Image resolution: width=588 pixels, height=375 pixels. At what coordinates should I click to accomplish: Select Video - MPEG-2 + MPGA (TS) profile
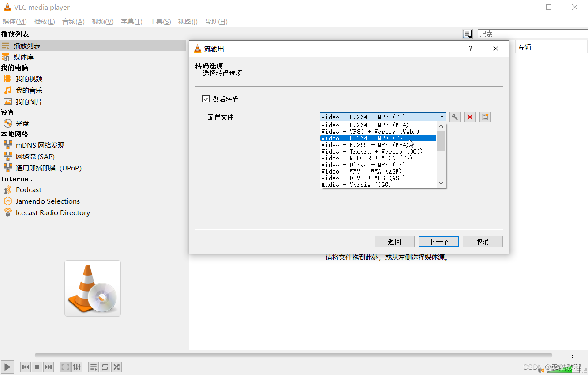[378, 158]
